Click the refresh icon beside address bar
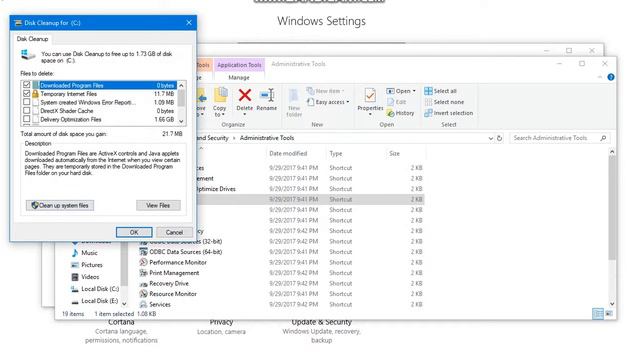This screenshot has height=360, width=640. (x=499, y=138)
